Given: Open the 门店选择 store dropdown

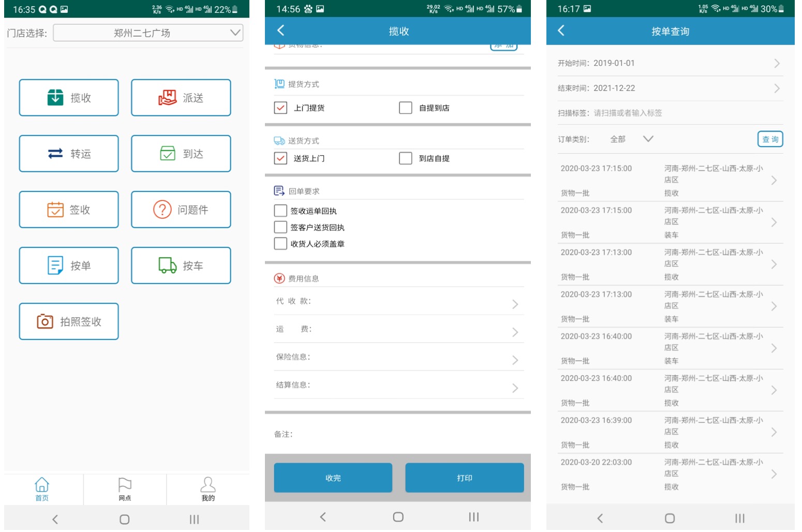Looking at the screenshot, I should 148,33.
